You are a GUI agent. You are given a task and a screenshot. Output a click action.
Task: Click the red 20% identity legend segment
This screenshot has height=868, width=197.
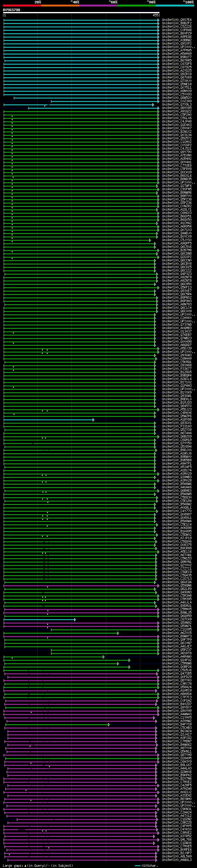pyautogui.click(x=22, y=6)
